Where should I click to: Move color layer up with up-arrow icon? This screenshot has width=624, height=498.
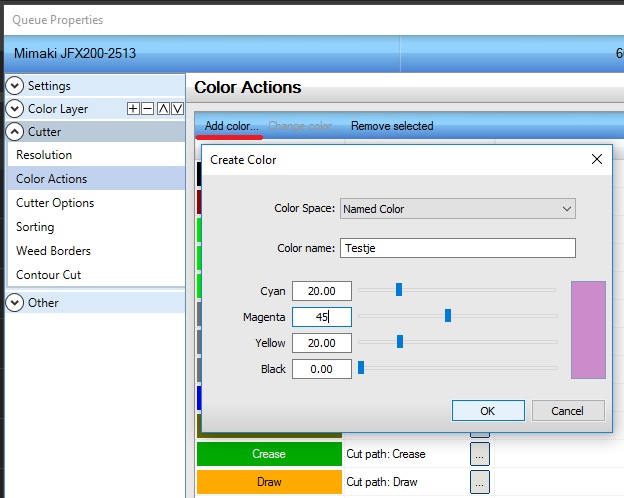[x=163, y=109]
